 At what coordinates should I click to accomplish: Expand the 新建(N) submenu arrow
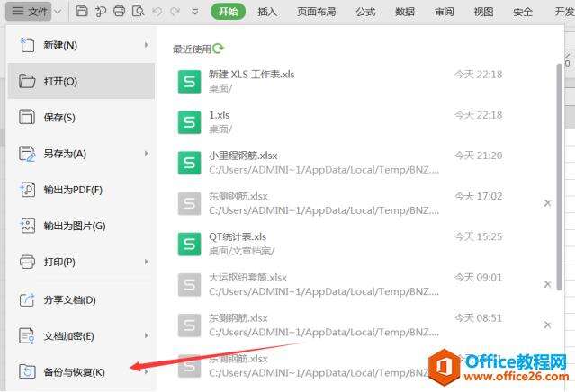(147, 45)
